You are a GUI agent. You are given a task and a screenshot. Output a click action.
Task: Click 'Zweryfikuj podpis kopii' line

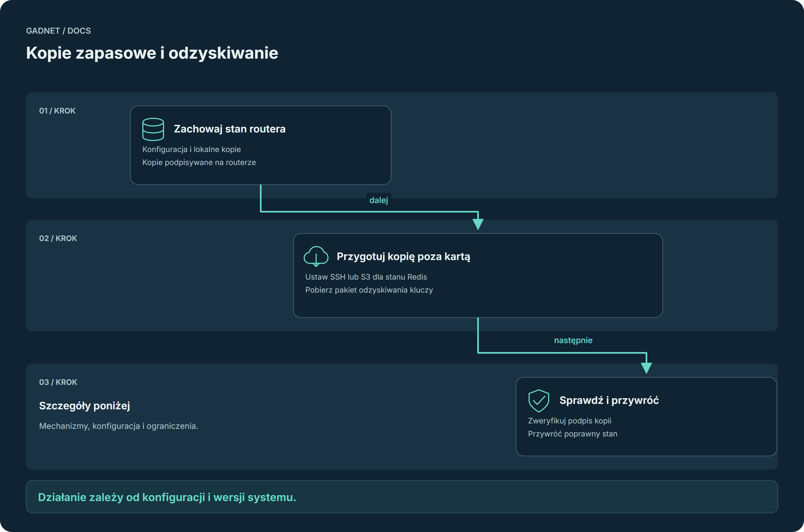pyautogui.click(x=570, y=421)
